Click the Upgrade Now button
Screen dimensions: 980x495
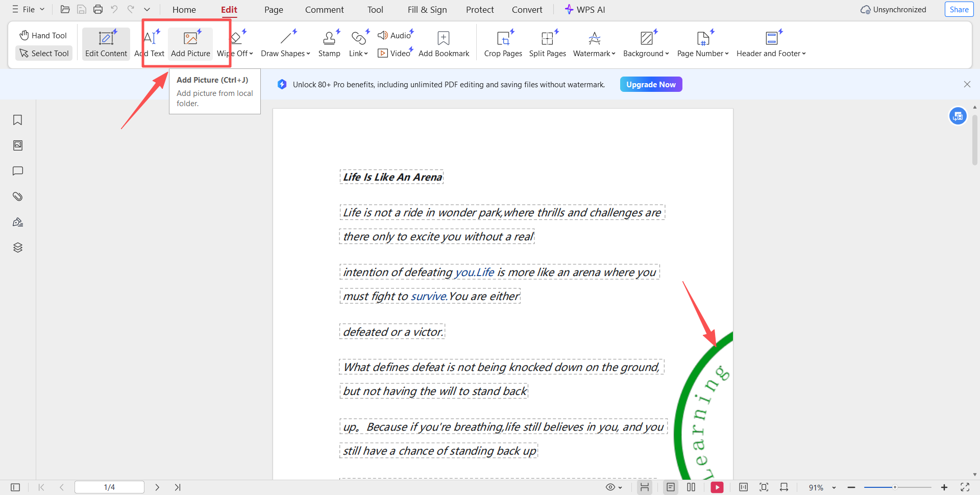(x=651, y=85)
